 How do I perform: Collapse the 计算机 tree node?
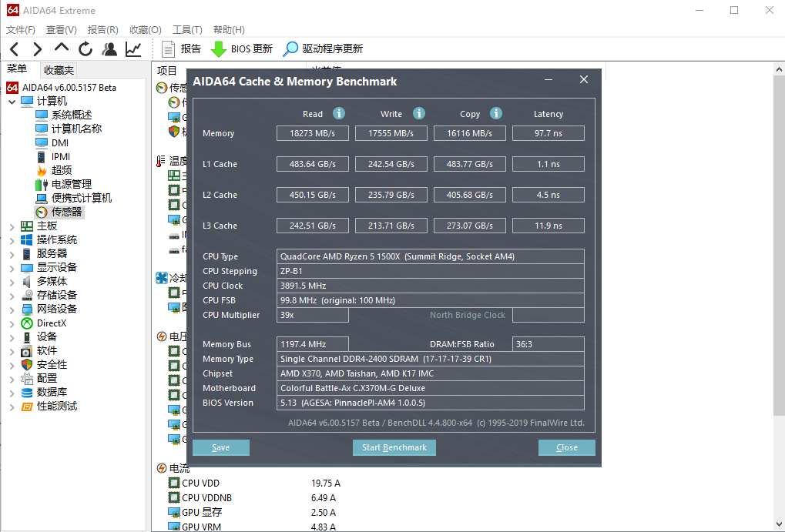12,102
